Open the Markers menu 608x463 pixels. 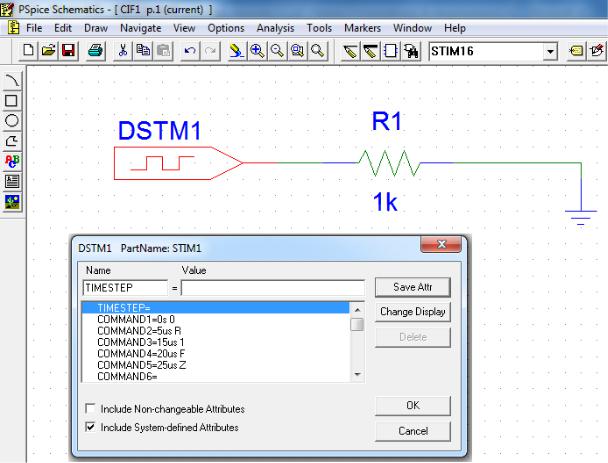coord(362,28)
